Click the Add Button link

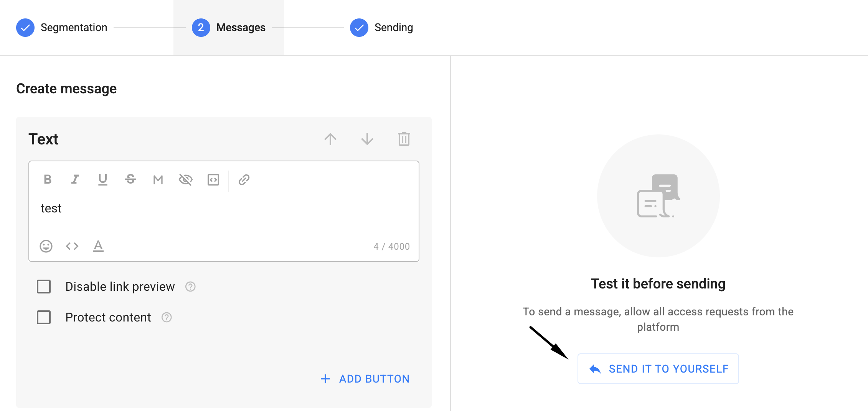pyautogui.click(x=365, y=379)
